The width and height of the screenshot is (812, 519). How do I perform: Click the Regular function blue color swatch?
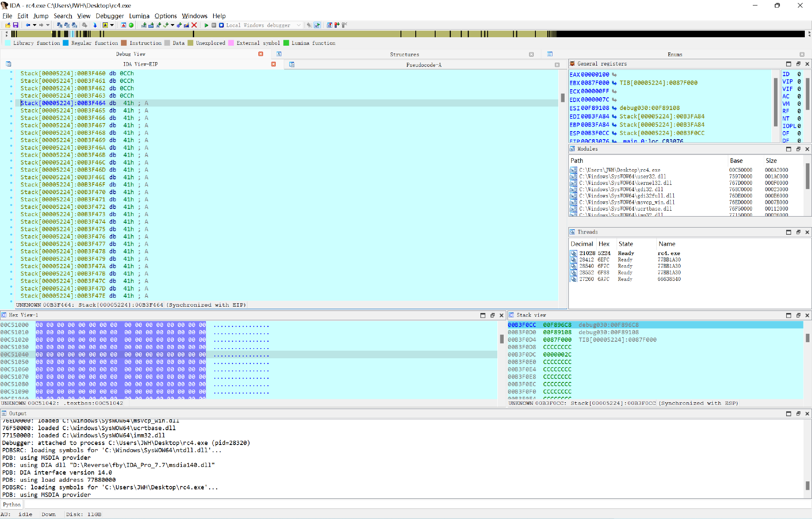click(x=66, y=43)
